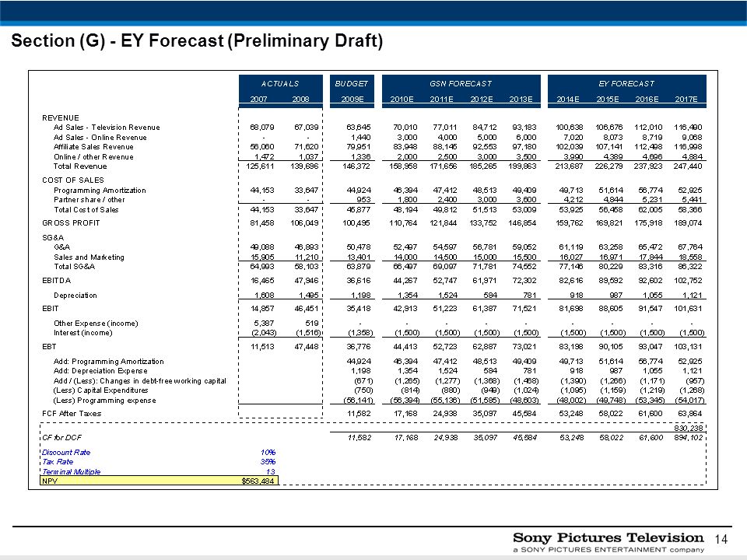This screenshot has height=560, width=747.
Task: Select the 'Discount Rate' label
Action: tap(65, 453)
